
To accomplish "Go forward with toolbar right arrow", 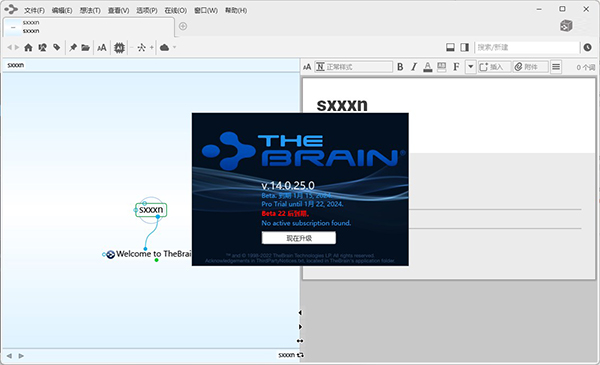I will click(x=16, y=47).
